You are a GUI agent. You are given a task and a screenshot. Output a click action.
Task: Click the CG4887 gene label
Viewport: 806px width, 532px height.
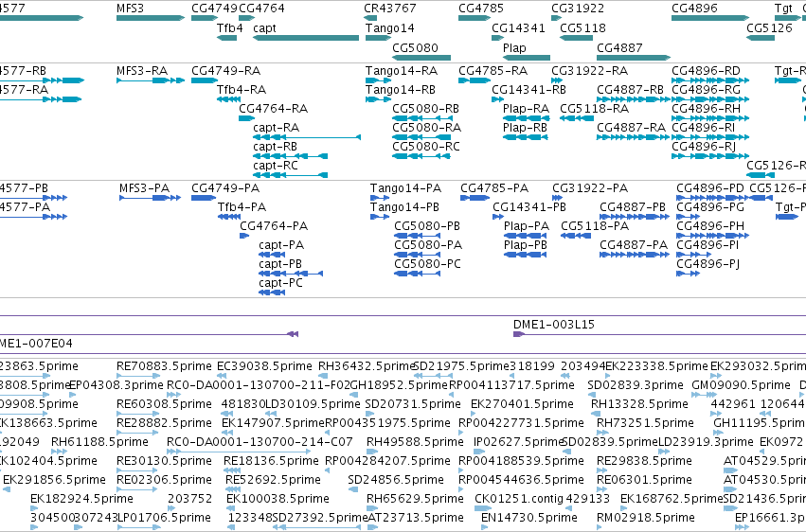[619, 47]
